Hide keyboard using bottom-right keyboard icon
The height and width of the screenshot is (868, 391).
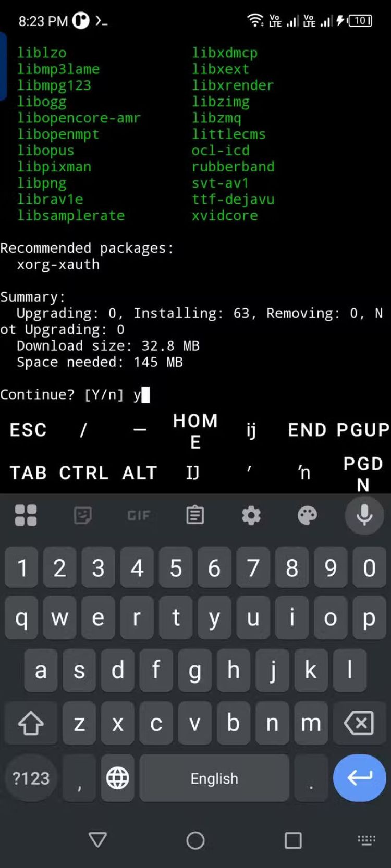coord(366,840)
